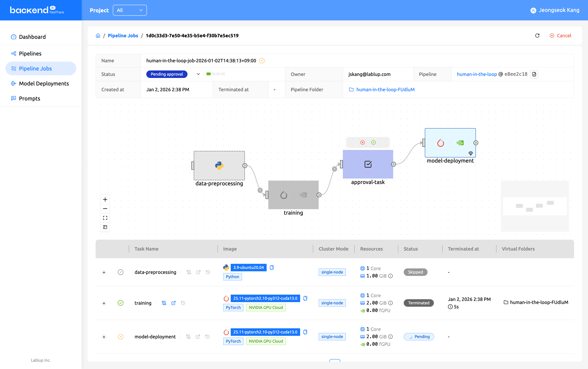Fit the pipeline graph to view
588x369 pixels.
point(105,218)
